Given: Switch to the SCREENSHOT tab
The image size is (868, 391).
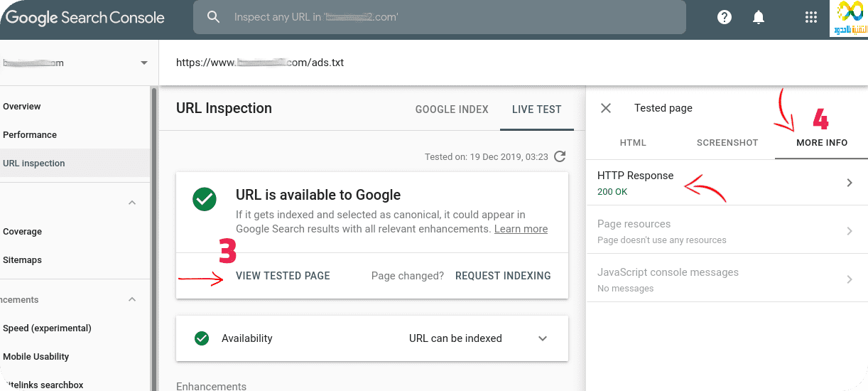Looking at the screenshot, I should [x=727, y=143].
